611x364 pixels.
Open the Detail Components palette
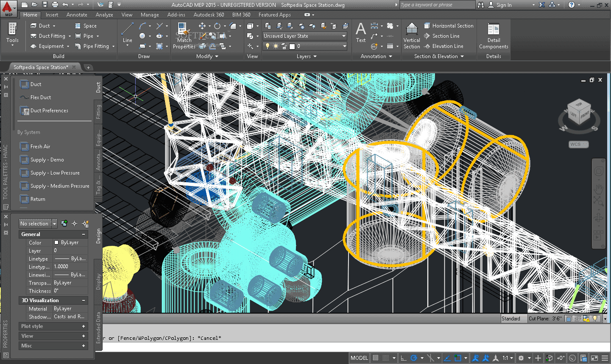tap(493, 32)
